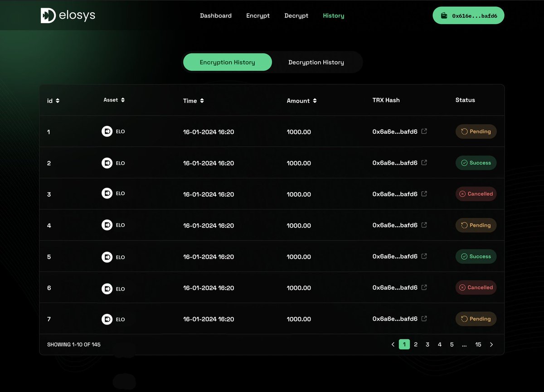Open external link icon for row 6 hash
The height and width of the screenshot is (392, 544).
tap(424, 287)
